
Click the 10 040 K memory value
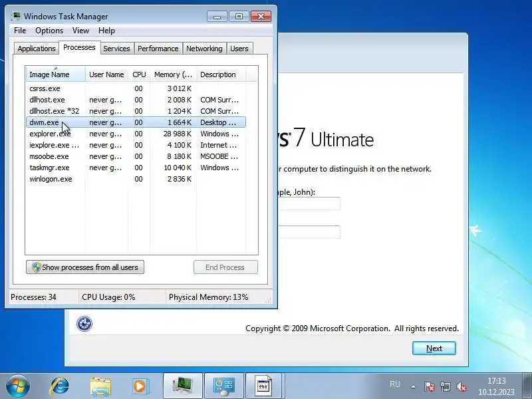click(178, 168)
